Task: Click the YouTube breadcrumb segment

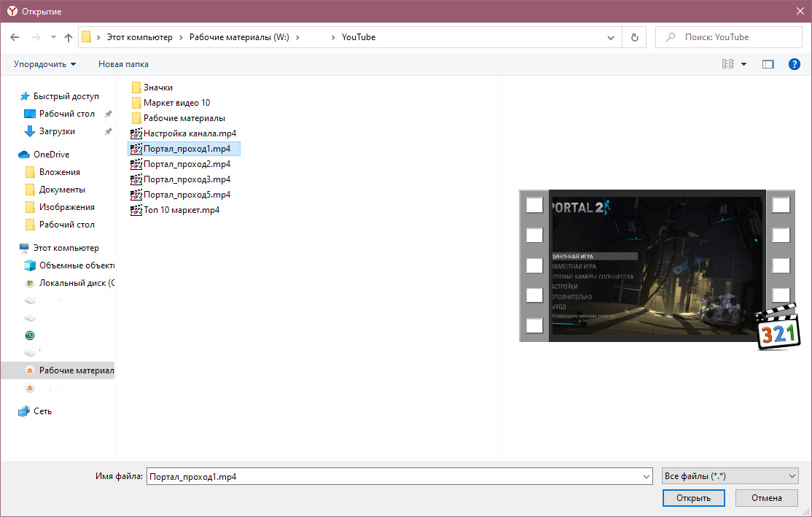Action: pos(359,37)
